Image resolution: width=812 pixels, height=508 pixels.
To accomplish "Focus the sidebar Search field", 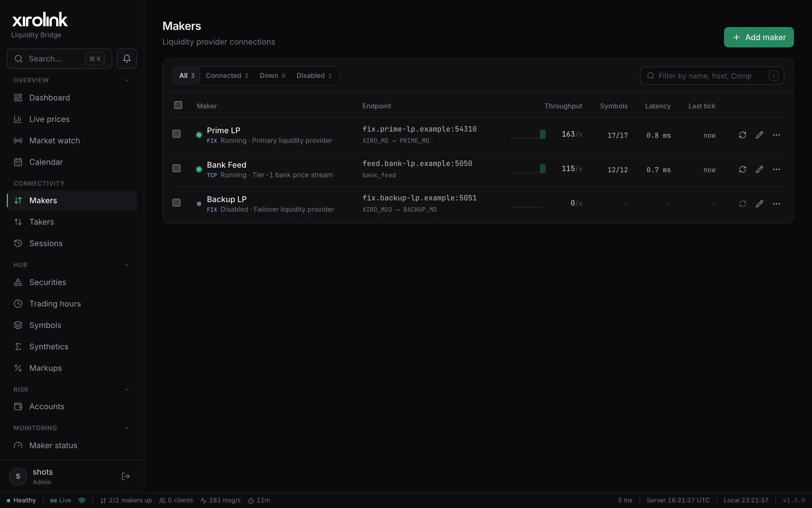I will [x=59, y=59].
